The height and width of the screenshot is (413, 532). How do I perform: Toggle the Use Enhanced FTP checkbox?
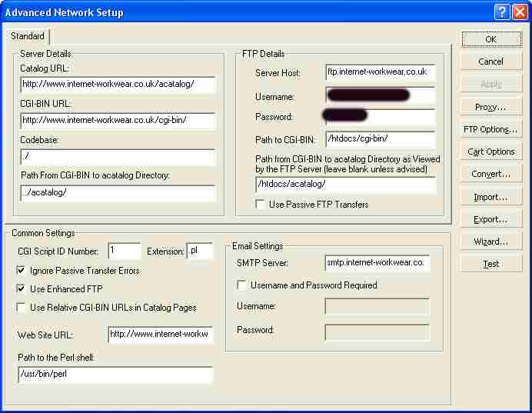tap(22, 289)
